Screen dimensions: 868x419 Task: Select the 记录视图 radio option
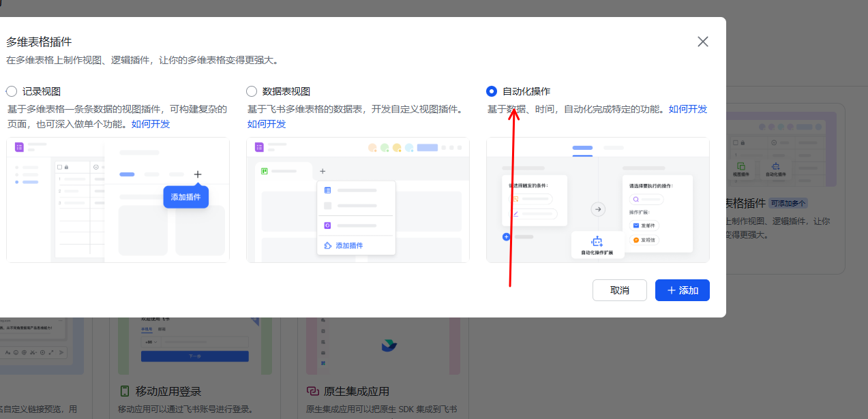[x=12, y=91]
